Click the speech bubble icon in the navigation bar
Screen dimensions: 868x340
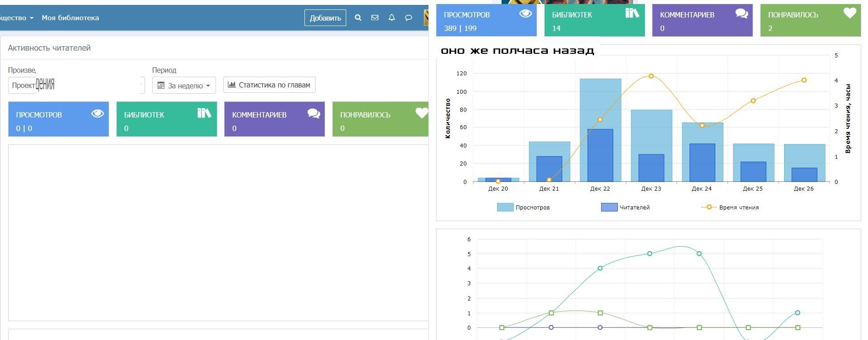coord(409,17)
